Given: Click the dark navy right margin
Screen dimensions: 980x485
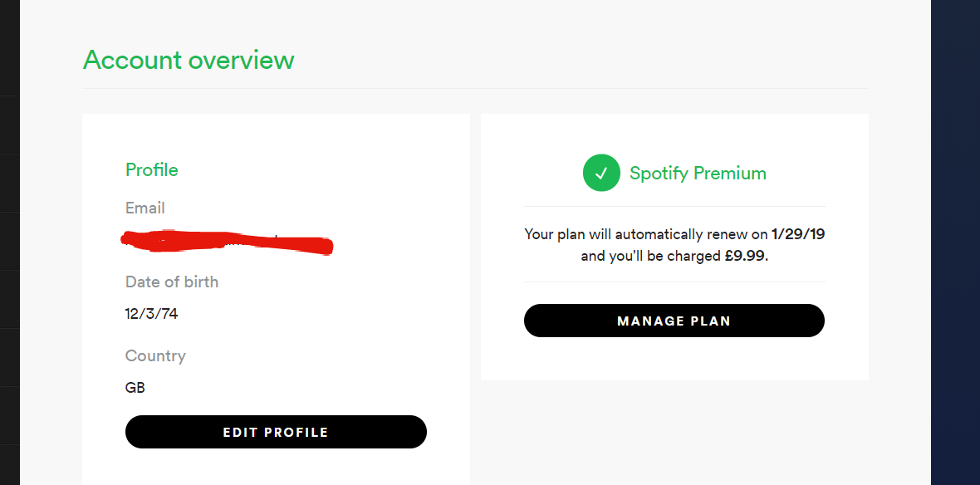Looking at the screenshot, I should pyautogui.click(x=955, y=242).
